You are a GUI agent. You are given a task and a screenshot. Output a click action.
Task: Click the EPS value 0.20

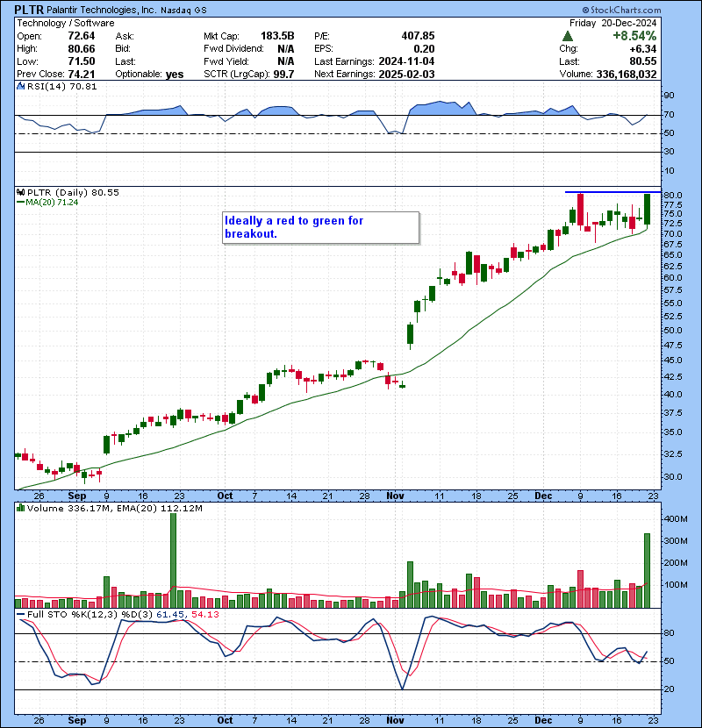point(424,49)
